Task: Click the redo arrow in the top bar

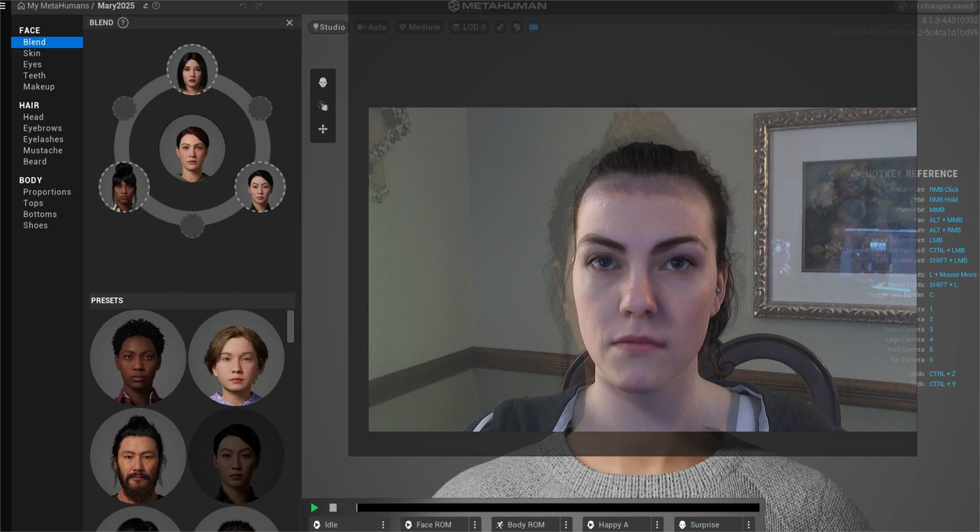Action: click(x=259, y=6)
